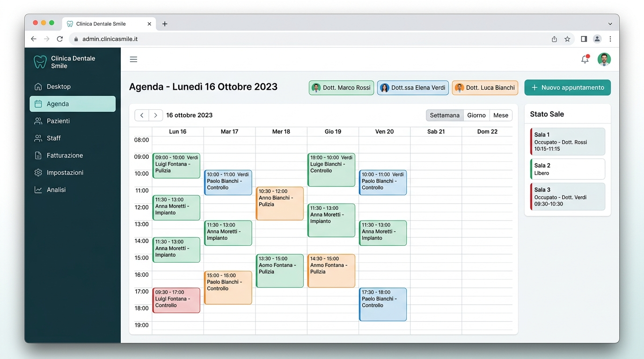Open Wednesday 13:30 Aomo Fontana Pulizia
The width and height of the screenshot is (644, 359).
280,271
